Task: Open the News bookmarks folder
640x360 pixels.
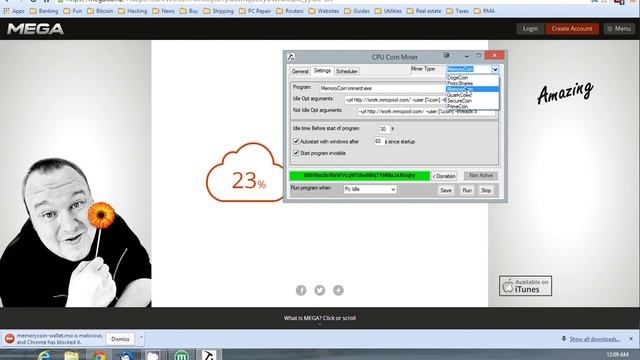Action: [163, 11]
